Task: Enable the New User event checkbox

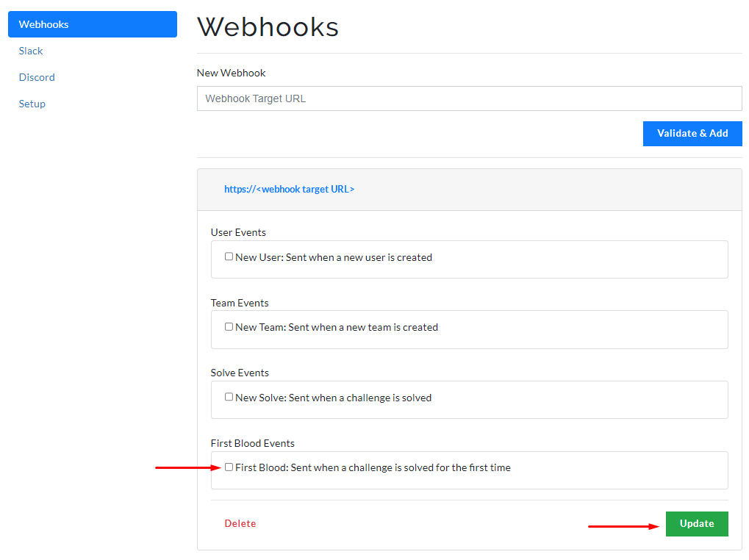Action: tap(229, 256)
